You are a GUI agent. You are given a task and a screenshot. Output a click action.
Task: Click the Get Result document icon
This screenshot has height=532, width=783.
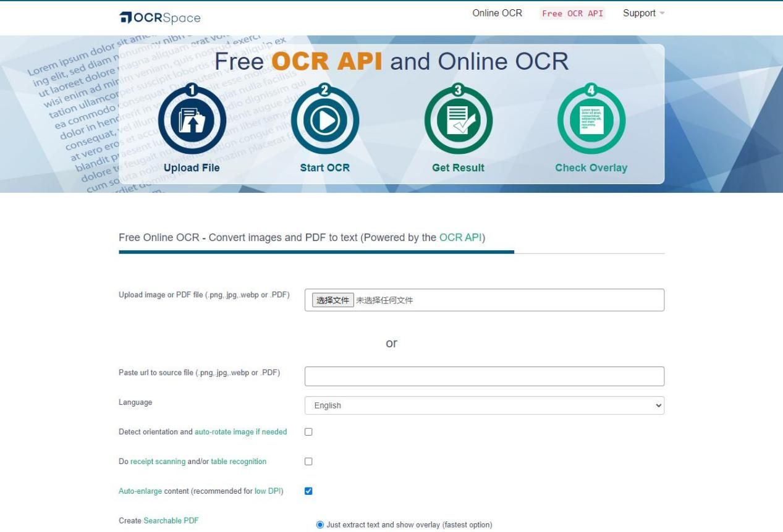[458, 120]
